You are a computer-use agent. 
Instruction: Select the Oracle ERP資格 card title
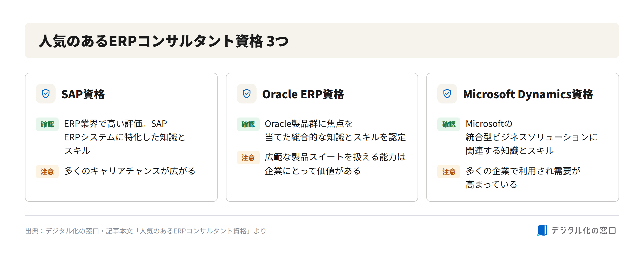pos(303,94)
